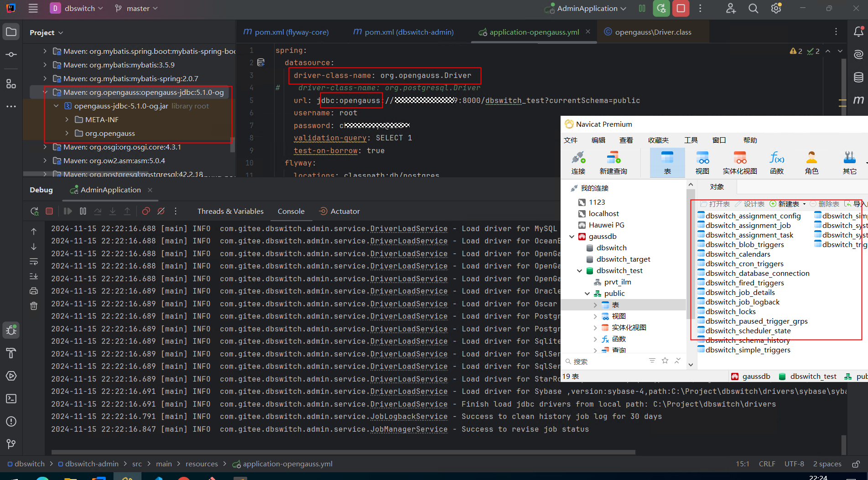Open Navicat New Query (新建查询) tool
The image size is (868, 480).
pos(613,163)
